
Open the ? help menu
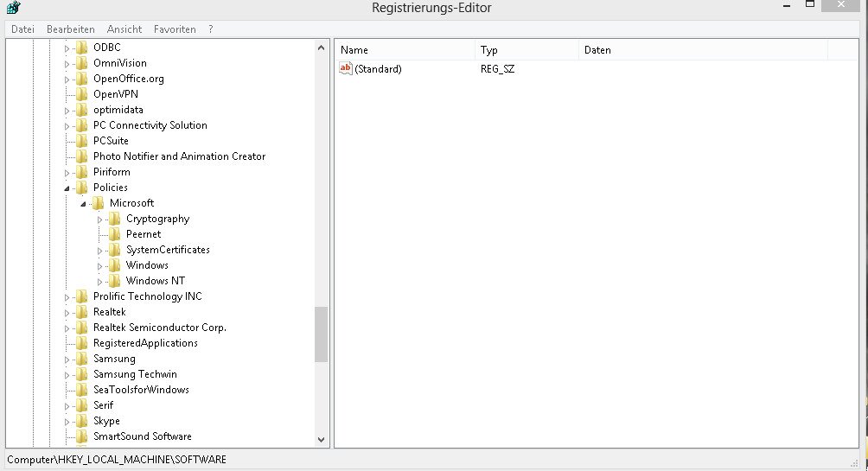210,29
